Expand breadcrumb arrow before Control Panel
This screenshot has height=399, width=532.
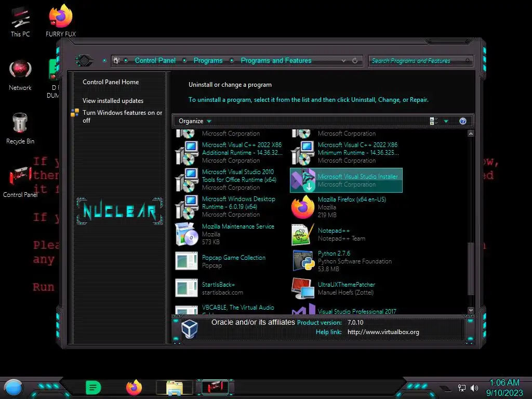[x=126, y=61]
